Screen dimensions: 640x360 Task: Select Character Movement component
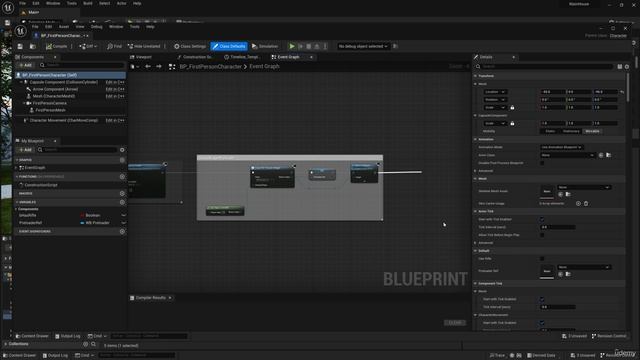tap(63, 121)
